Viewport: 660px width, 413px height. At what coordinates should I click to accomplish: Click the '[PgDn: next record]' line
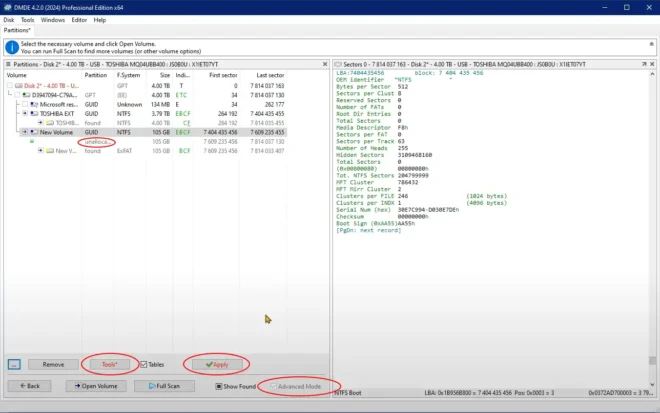pyautogui.click(x=368, y=230)
